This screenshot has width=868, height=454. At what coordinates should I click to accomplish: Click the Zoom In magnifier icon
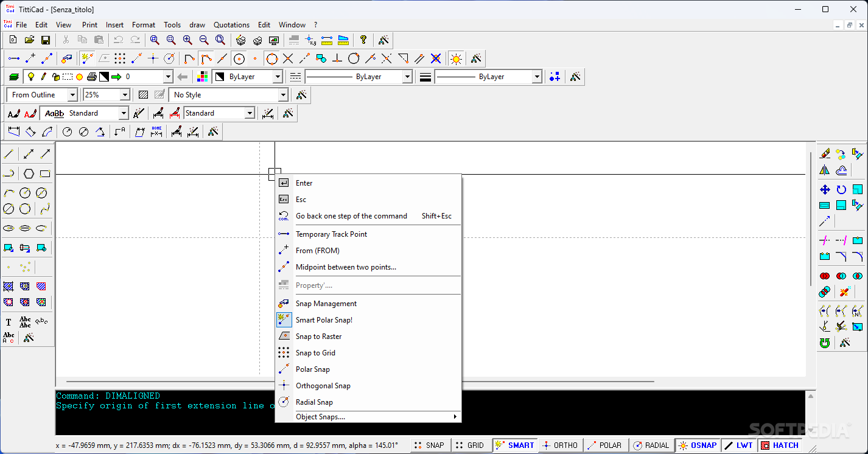pyautogui.click(x=187, y=40)
